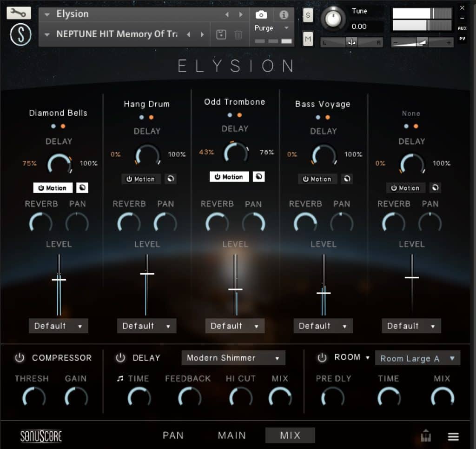Click the PV button in header
Image resolution: width=476 pixels, height=449 pixels.
click(x=462, y=39)
